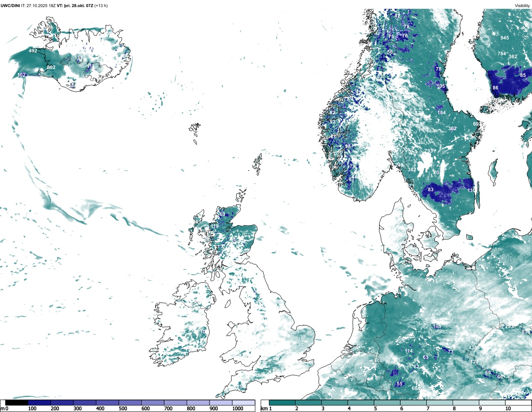Click the 'UWC/DINI' header text
Screen dimensions: 532x412
tap(10, 6)
